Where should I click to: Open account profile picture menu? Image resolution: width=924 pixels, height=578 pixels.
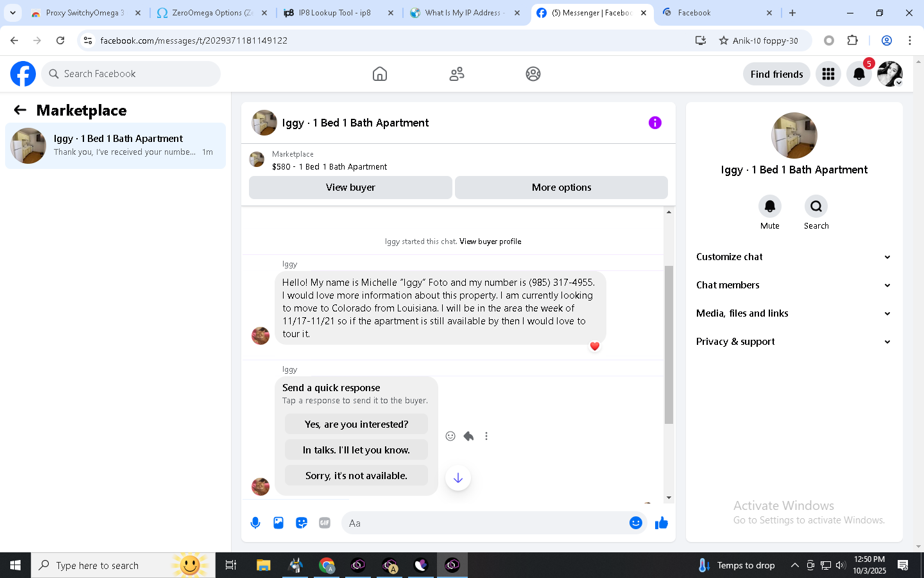point(890,74)
